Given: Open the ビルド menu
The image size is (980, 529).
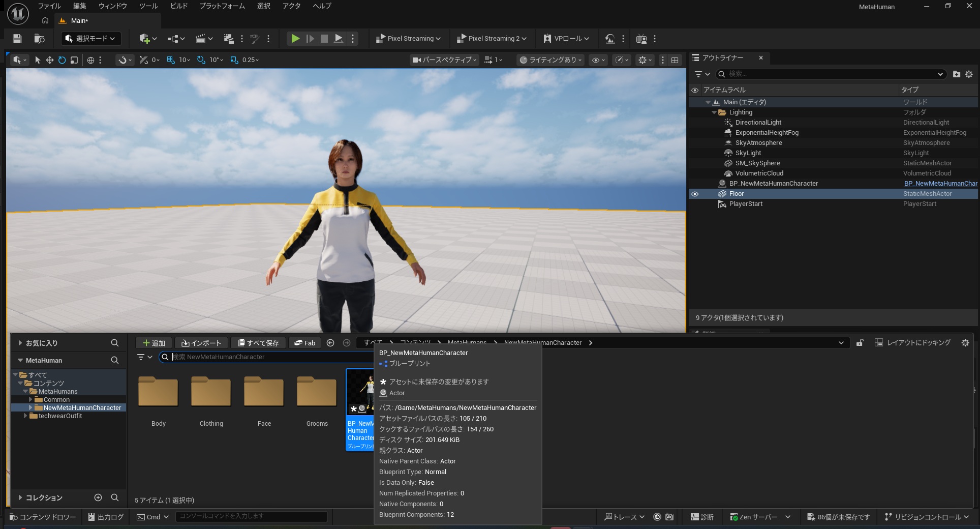Looking at the screenshot, I should click(178, 6).
